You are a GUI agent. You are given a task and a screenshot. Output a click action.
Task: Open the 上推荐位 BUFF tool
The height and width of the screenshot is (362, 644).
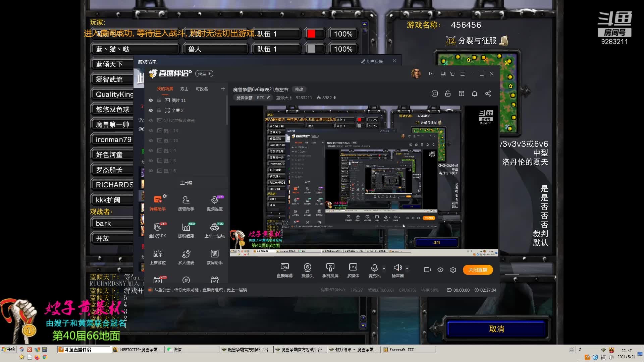point(157,257)
